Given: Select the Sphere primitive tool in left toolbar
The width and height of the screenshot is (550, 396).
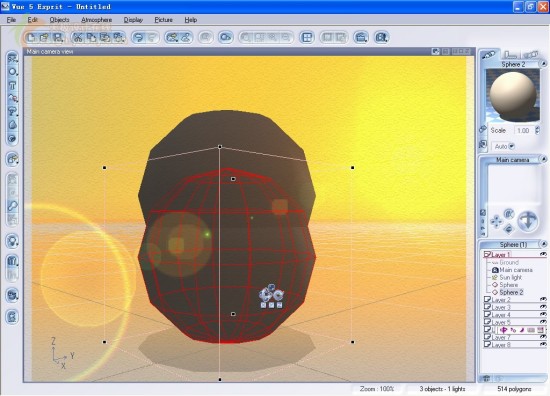Looking at the screenshot, I should (x=12, y=72).
